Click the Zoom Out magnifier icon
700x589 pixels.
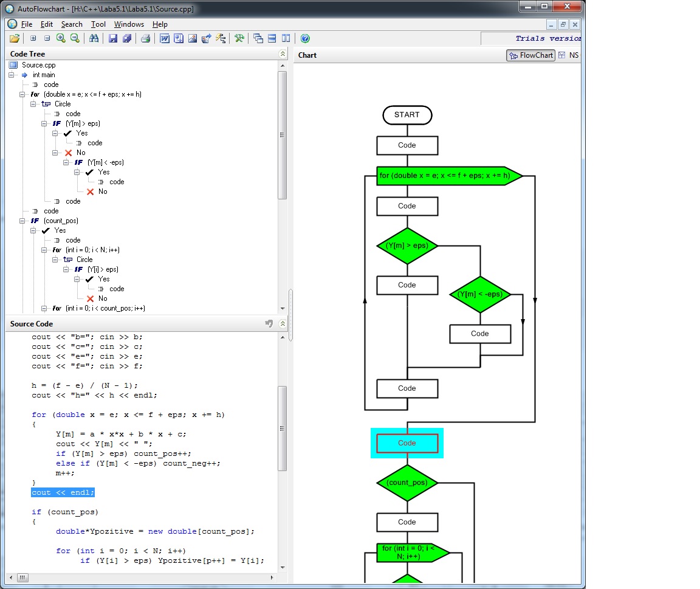[x=75, y=38]
